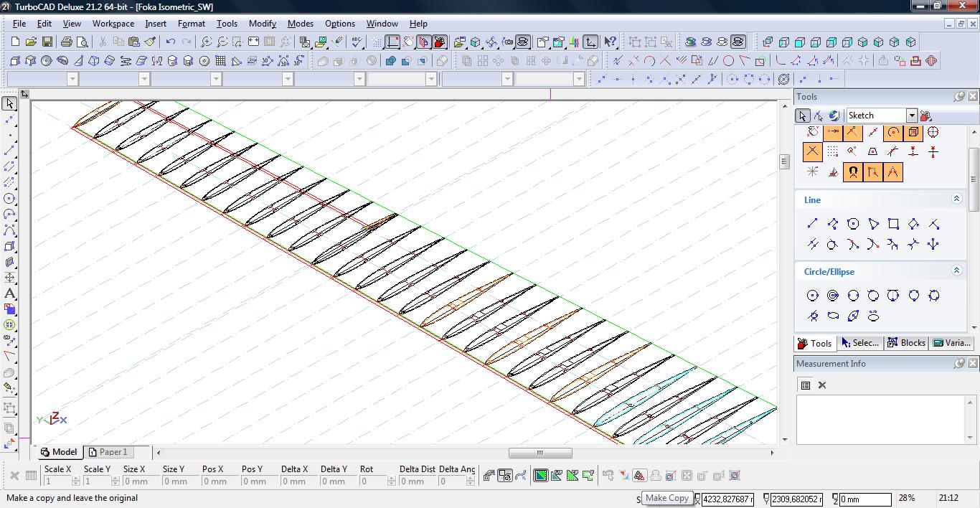Select the Rectangle tool in Line section
This screenshot has width=980, height=508.
[893, 224]
